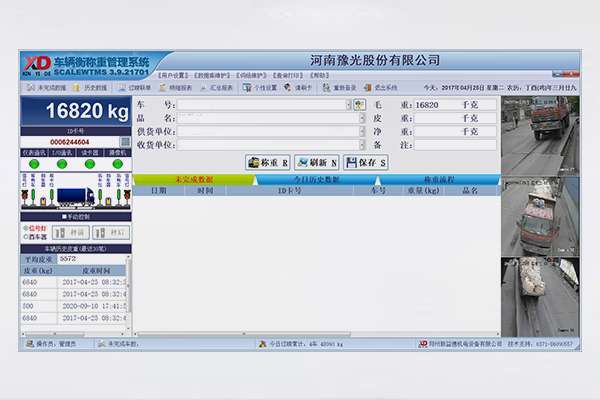This screenshot has width=600, height=400.
Task: Click the 毛重 field showing 16820
Action: pos(455,105)
